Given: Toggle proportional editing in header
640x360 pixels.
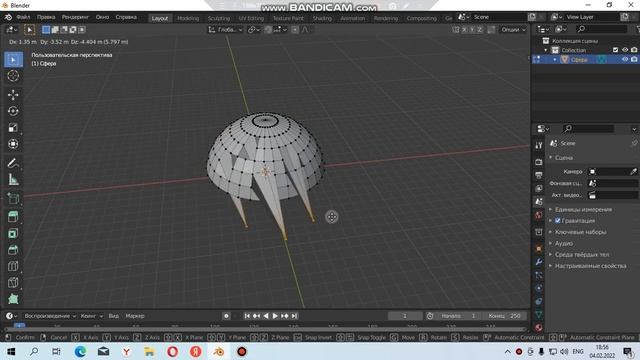Looking at the screenshot, I should [295, 29].
